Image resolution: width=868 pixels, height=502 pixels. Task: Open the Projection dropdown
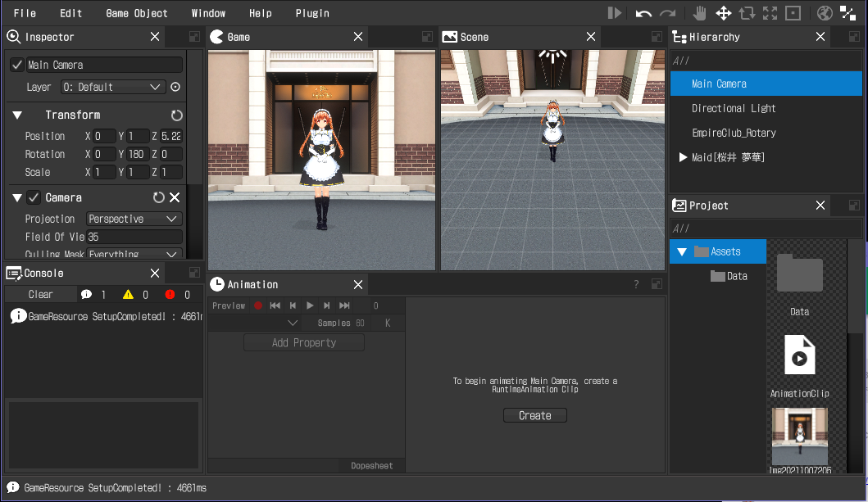[x=134, y=219]
